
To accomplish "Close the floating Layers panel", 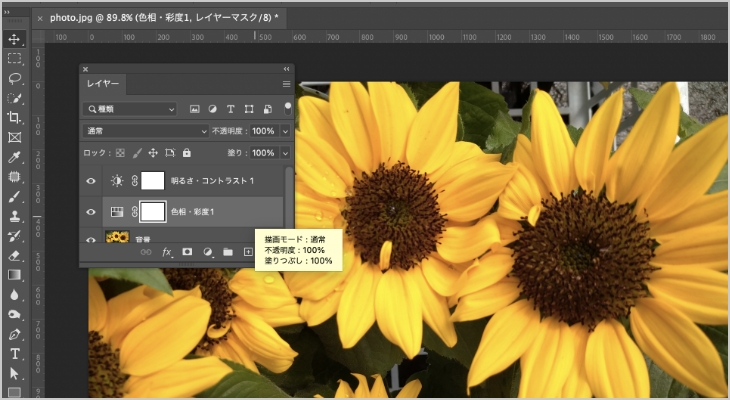I will pyautogui.click(x=85, y=69).
